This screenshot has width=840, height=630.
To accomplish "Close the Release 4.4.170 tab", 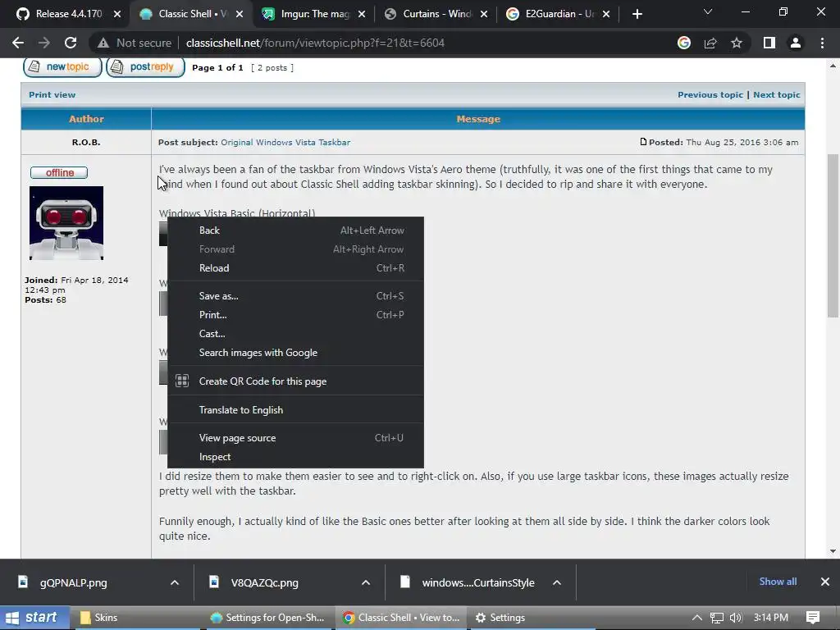I will [116, 14].
